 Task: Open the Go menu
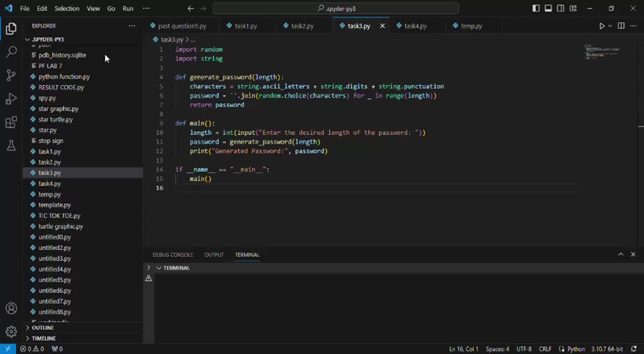click(x=111, y=8)
